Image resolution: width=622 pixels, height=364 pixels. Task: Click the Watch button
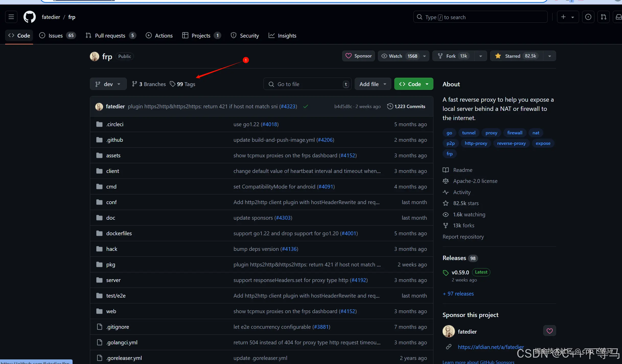399,56
